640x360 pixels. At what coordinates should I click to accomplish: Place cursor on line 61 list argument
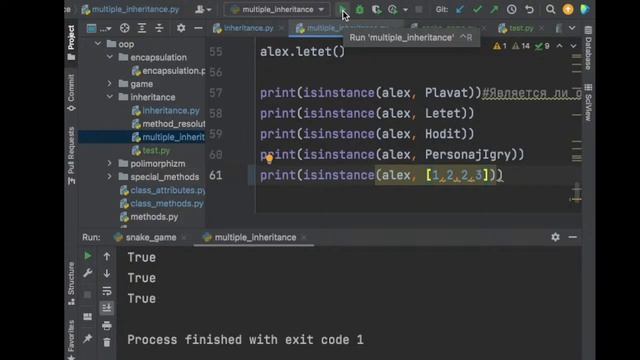pyautogui.click(x=457, y=176)
